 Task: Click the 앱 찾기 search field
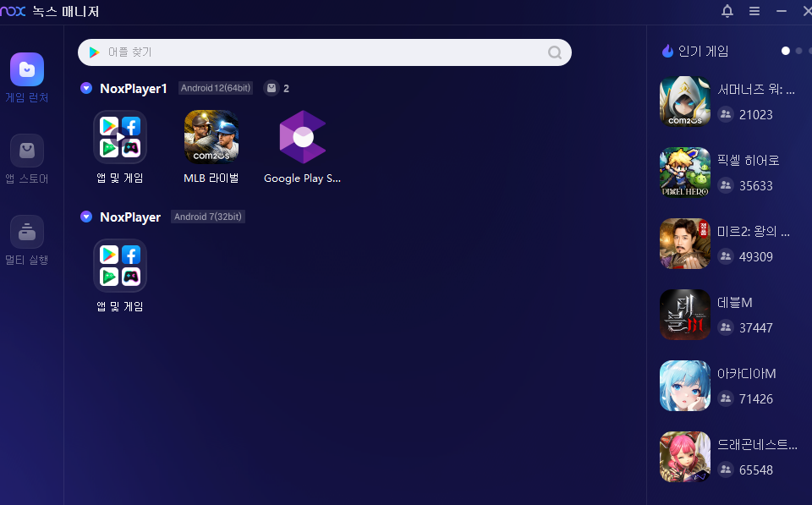(324, 52)
